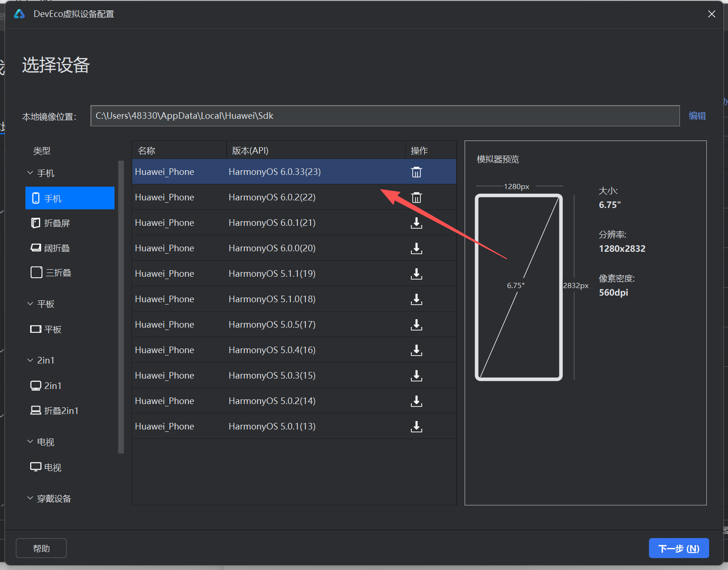Screen dimensions: 728x570
Task: Click the device type list scrollbar
Action: tap(121, 307)
